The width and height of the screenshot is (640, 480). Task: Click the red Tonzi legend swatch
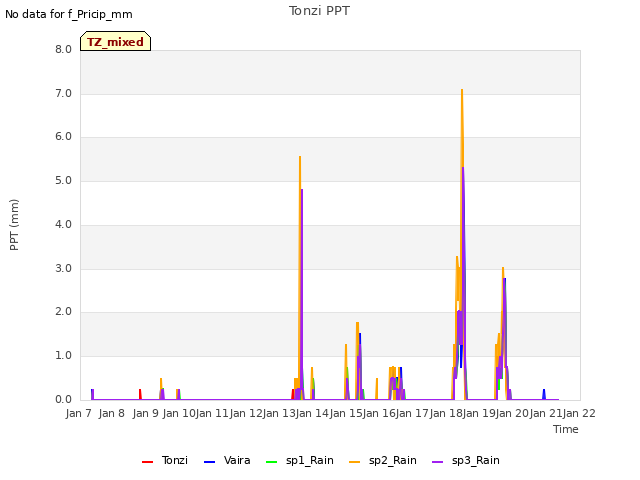click(x=147, y=462)
